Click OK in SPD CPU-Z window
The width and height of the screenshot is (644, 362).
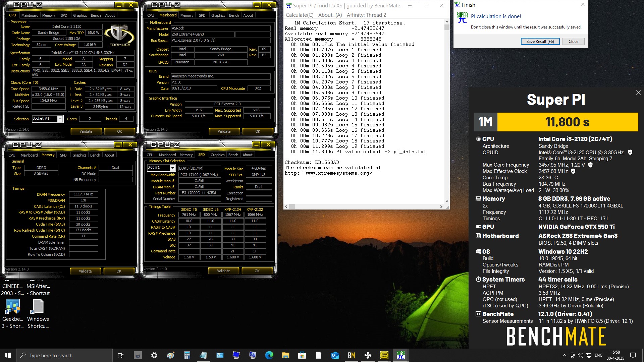[x=257, y=271]
